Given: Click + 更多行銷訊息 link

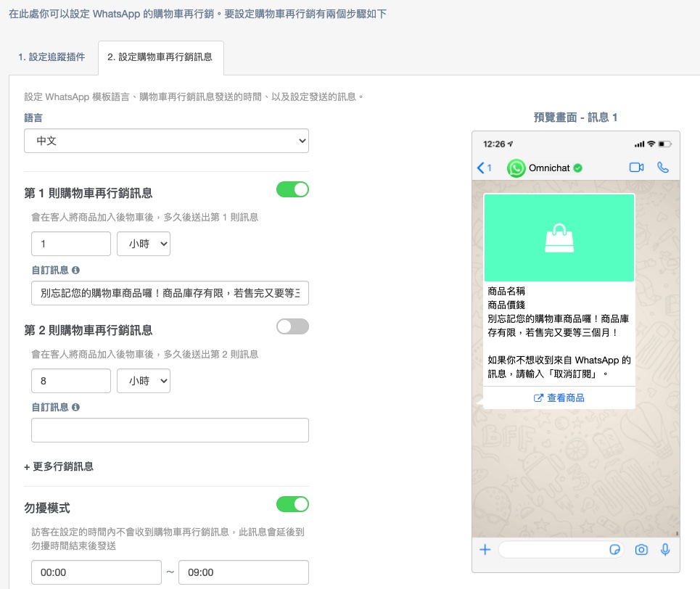Looking at the screenshot, I should (59, 466).
